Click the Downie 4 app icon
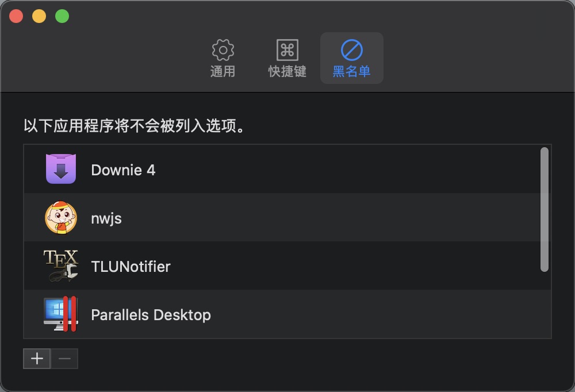Image resolution: width=575 pixels, height=392 pixels. pyautogui.click(x=61, y=168)
